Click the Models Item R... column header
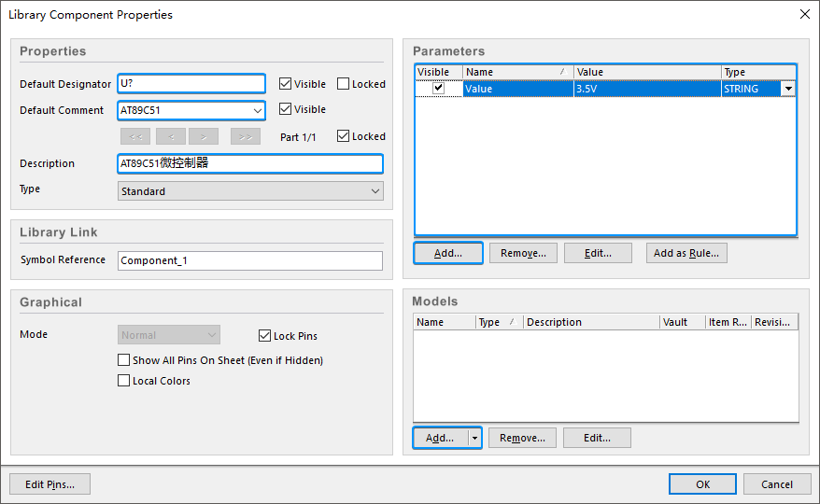The width and height of the screenshot is (820, 504). tap(728, 322)
